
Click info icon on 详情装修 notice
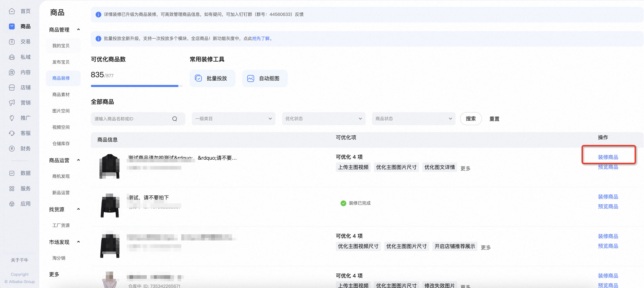(98, 15)
